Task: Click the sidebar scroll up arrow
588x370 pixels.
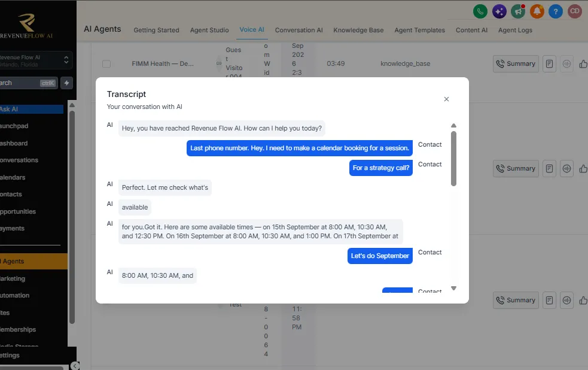Action: click(x=72, y=105)
